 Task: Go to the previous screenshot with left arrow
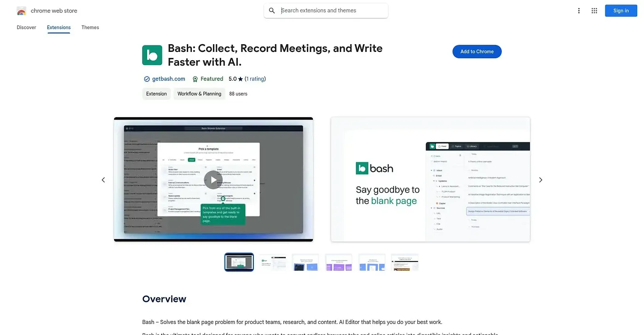pyautogui.click(x=103, y=180)
